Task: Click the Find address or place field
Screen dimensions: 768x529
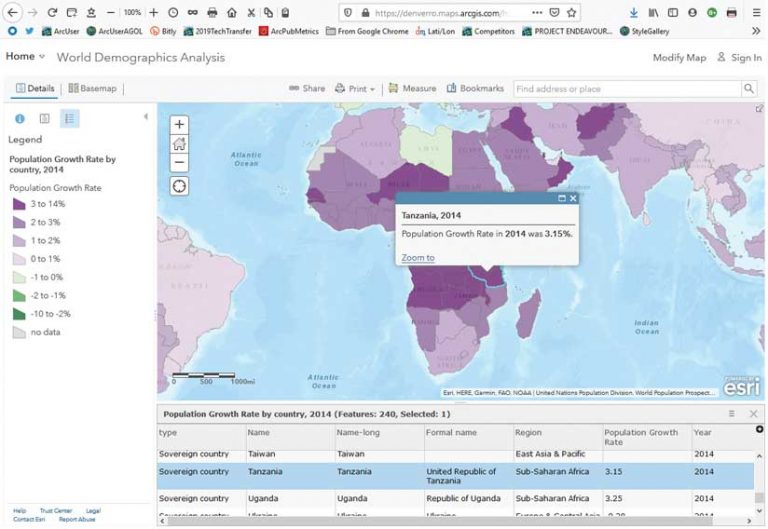Action: click(626, 89)
